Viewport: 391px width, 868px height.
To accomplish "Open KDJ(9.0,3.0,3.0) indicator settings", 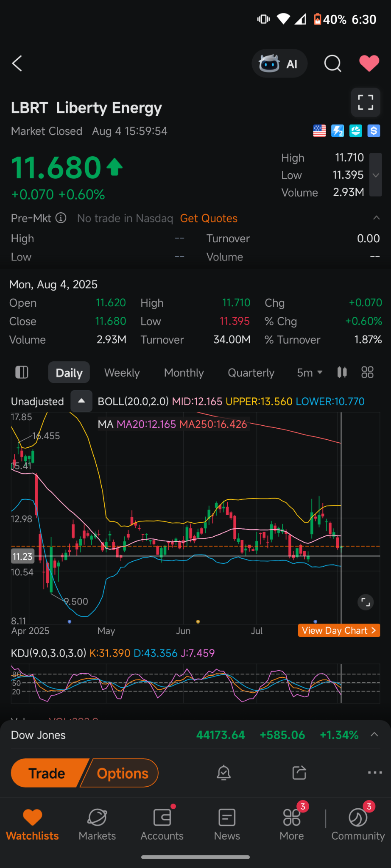I will (49, 653).
